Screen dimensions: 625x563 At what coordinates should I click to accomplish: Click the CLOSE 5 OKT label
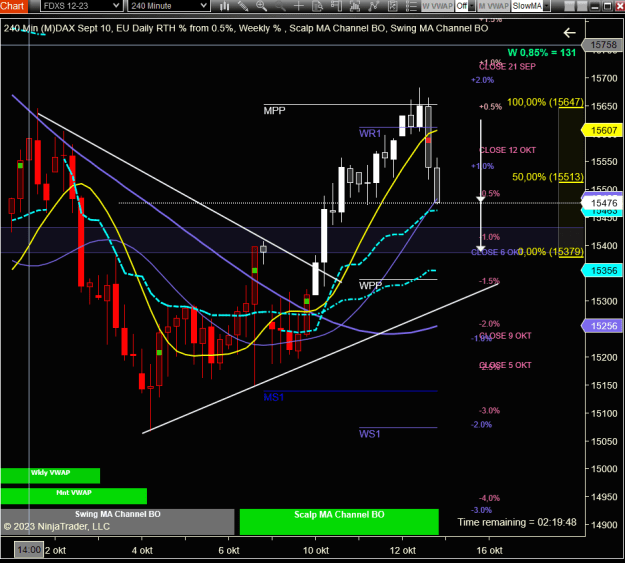(505, 365)
